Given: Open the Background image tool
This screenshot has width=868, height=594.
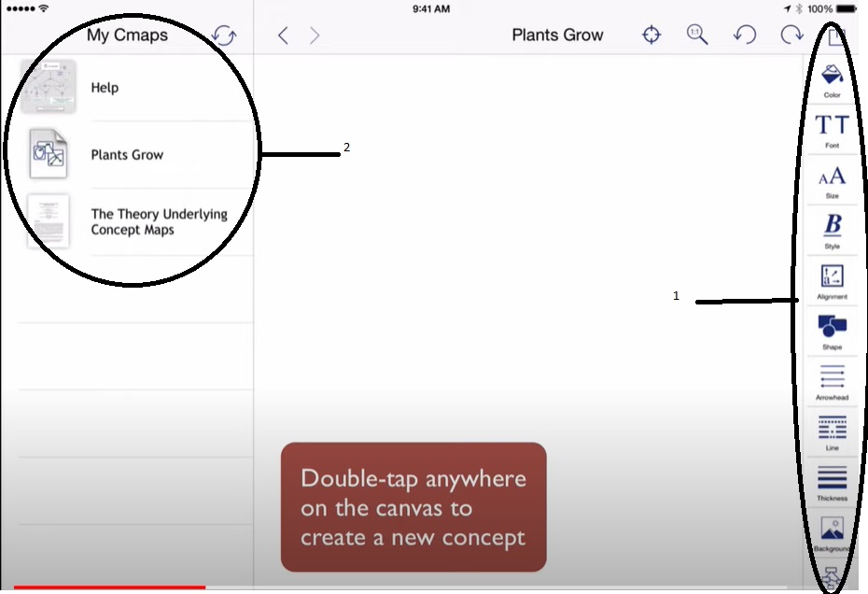Looking at the screenshot, I should coord(832,530).
